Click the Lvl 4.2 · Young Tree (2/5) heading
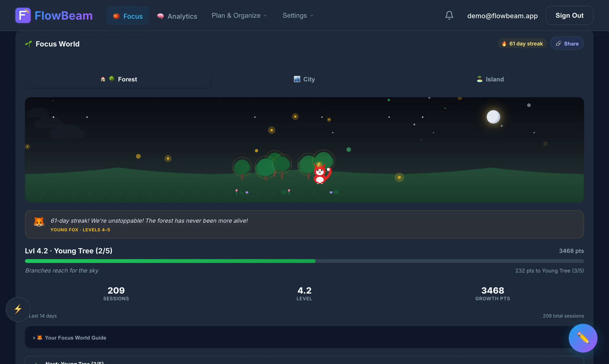 pos(69,251)
